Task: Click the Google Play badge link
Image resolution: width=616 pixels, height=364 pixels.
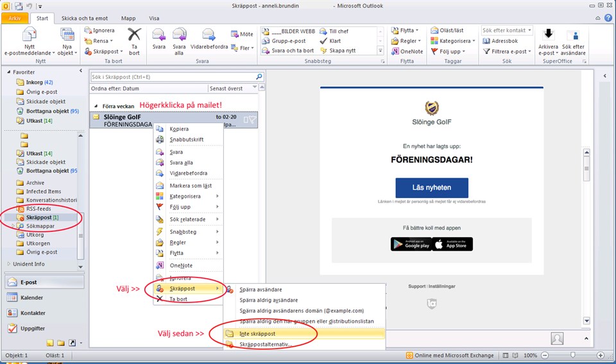Action: pyautogui.click(x=409, y=244)
